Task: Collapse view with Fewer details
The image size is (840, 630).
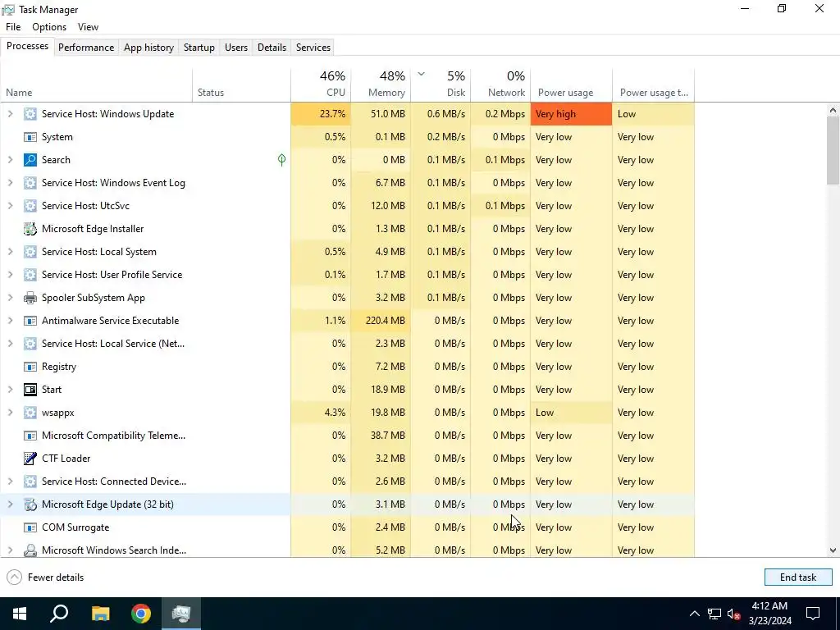Action: point(45,577)
